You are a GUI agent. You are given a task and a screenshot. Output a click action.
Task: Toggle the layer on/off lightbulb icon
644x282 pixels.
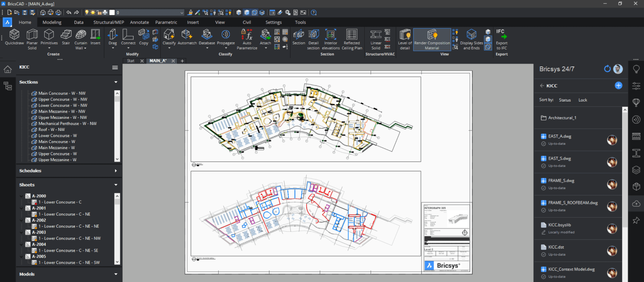(x=87, y=12)
